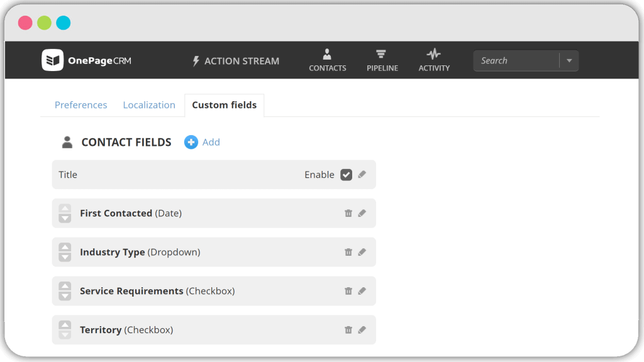Delete the Service Requirements field
The image size is (644, 362).
(348, 291)
